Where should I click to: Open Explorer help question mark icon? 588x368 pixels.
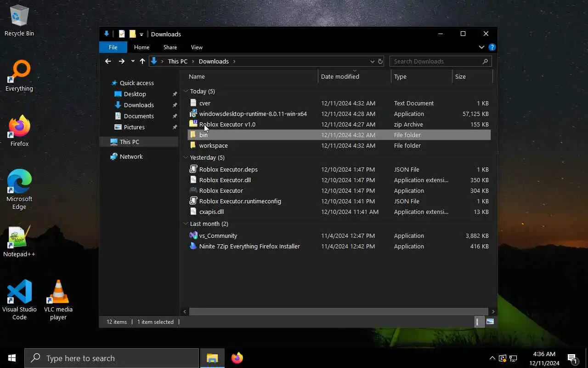tap(492, 47)
